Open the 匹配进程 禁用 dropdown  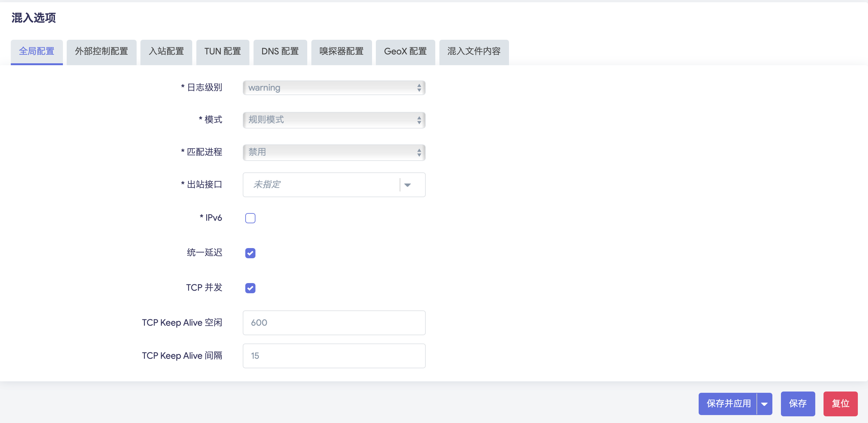(x=334, y=152)
